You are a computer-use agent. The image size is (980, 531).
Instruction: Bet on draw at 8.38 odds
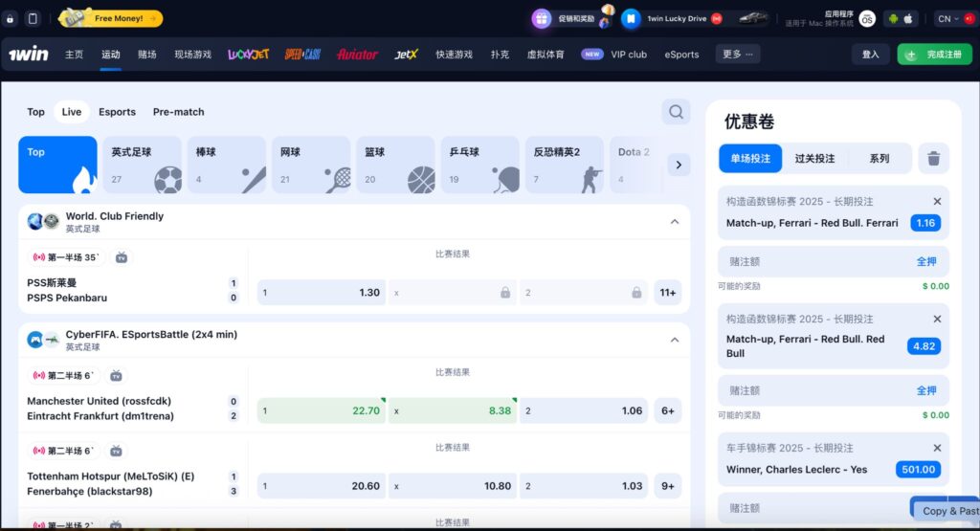pos(453,410)
